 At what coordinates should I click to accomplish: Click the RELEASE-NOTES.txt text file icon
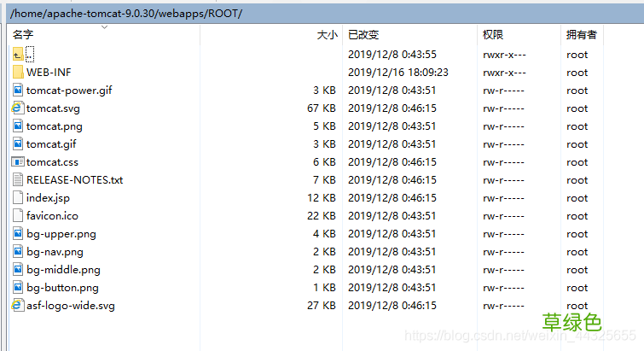pyautogui.click(x=18, y=179)
